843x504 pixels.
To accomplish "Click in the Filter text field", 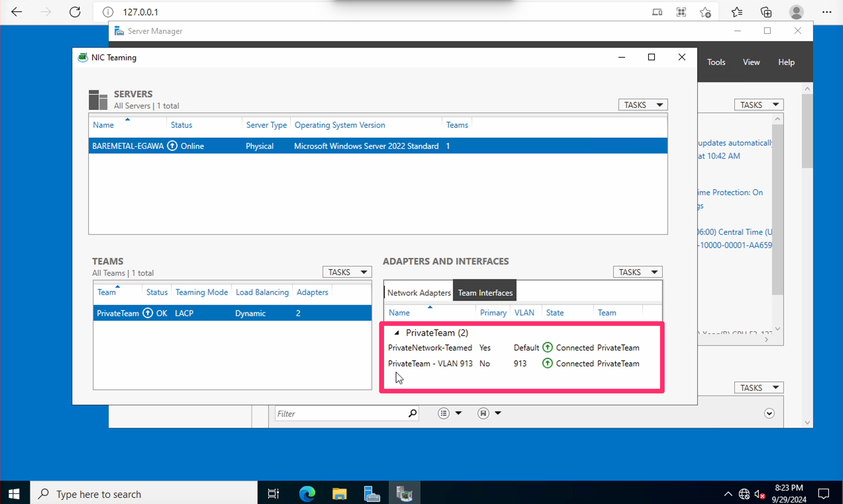I will pos(340,413).
